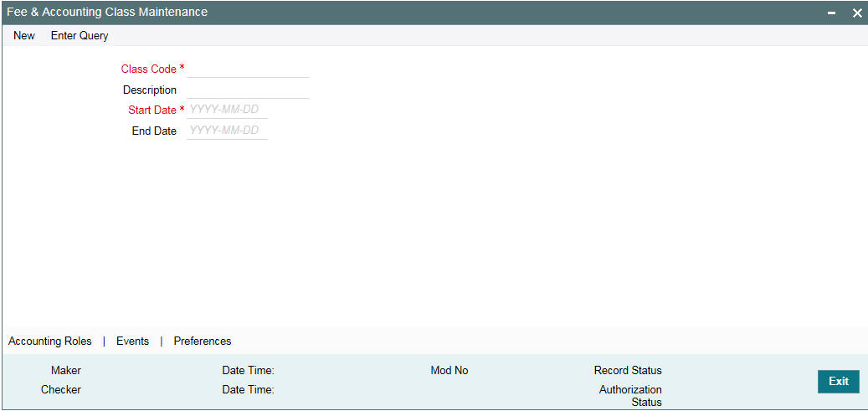
Task: Focus the Description input field
Action: [248, 90]
